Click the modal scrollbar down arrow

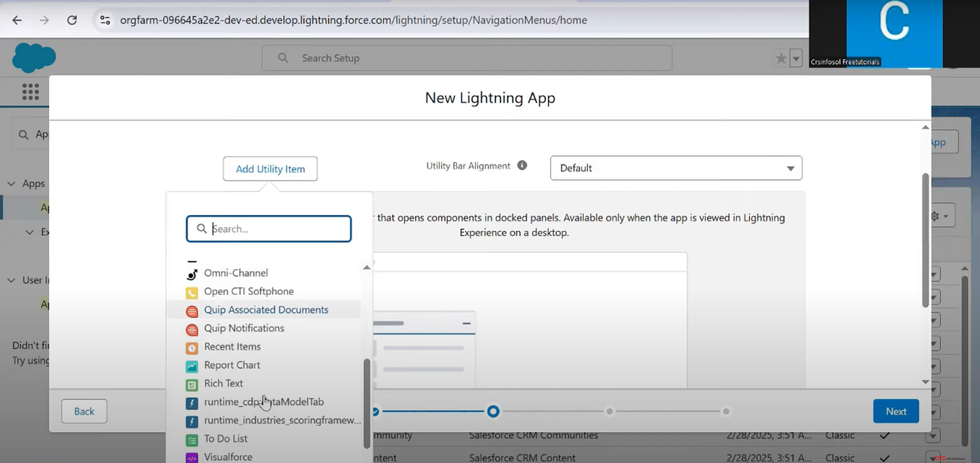point(925,382)
